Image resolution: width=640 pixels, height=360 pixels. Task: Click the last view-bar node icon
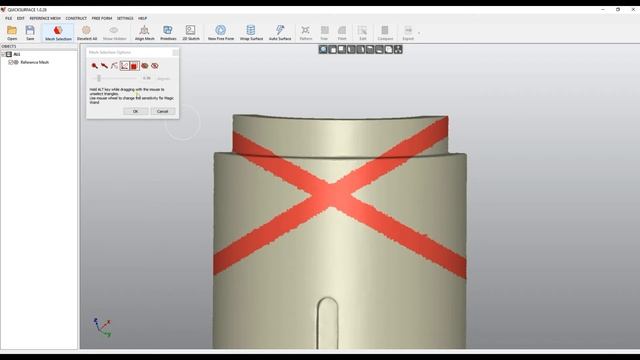point(398,49)
